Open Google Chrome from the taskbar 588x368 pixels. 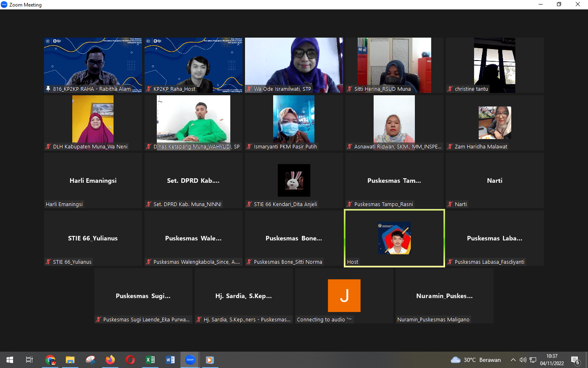[x=51, y=360]
